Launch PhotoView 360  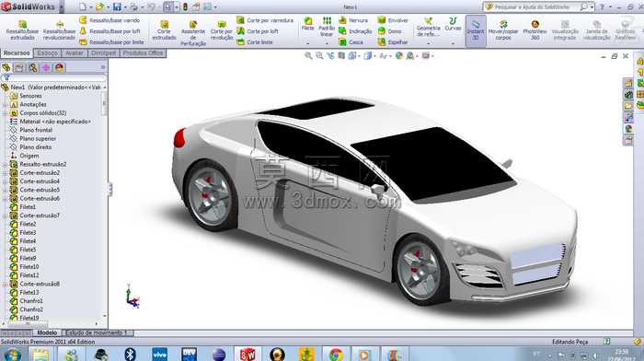click(x=535, y=30)
